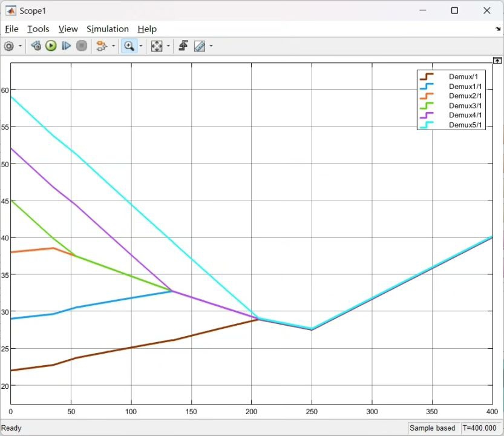Click the Scale Axes Limits icon

coord(156,46)
